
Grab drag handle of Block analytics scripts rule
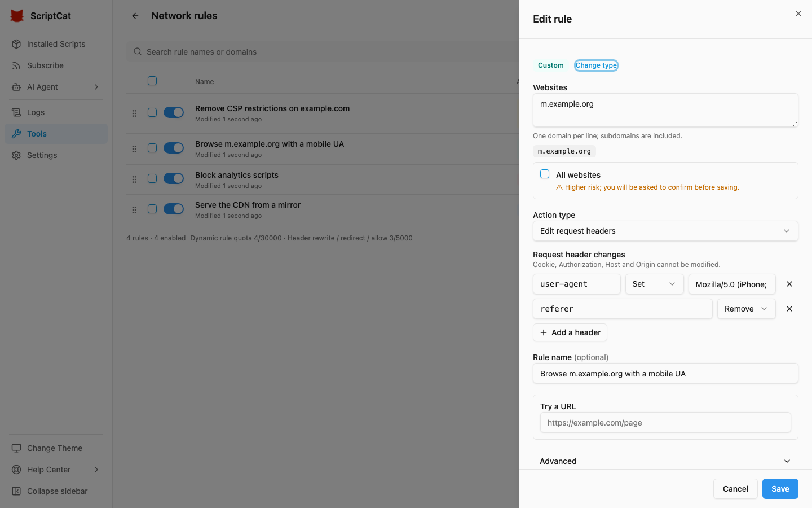pyautogui.click(x=134, y=179)
